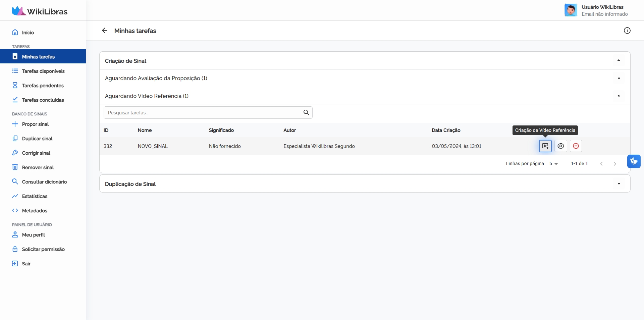Go back using the left arrow icon

tap(105, 31)
